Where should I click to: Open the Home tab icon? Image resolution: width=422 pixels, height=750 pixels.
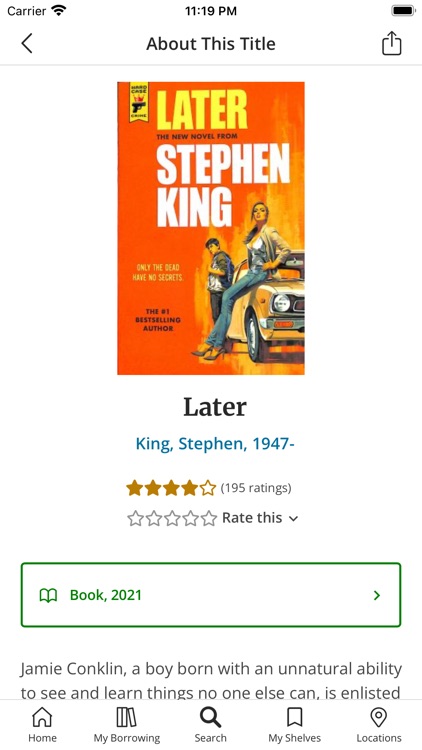click(42, 717)
